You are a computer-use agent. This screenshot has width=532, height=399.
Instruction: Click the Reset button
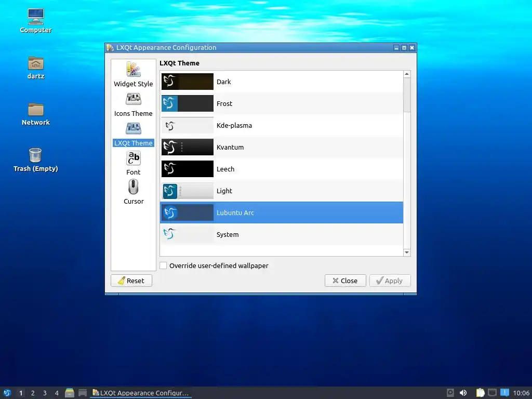click(131, 281)
